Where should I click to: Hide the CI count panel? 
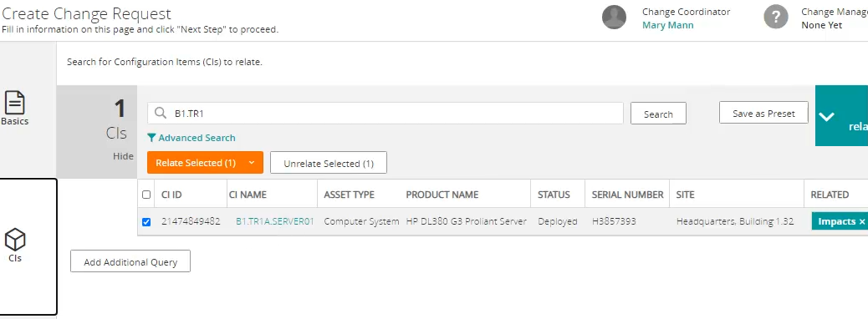[123, 156]
